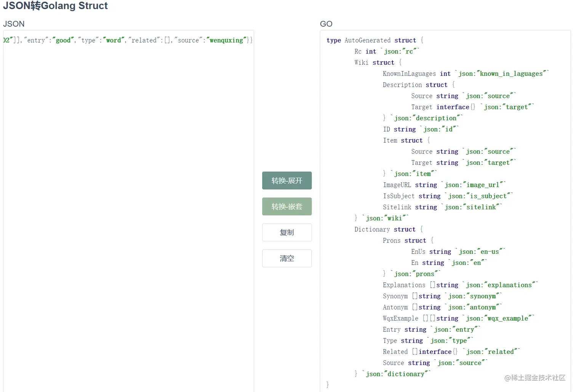
Task: Click the 转换-展开 convert button
Action: (x=287, y=180)
